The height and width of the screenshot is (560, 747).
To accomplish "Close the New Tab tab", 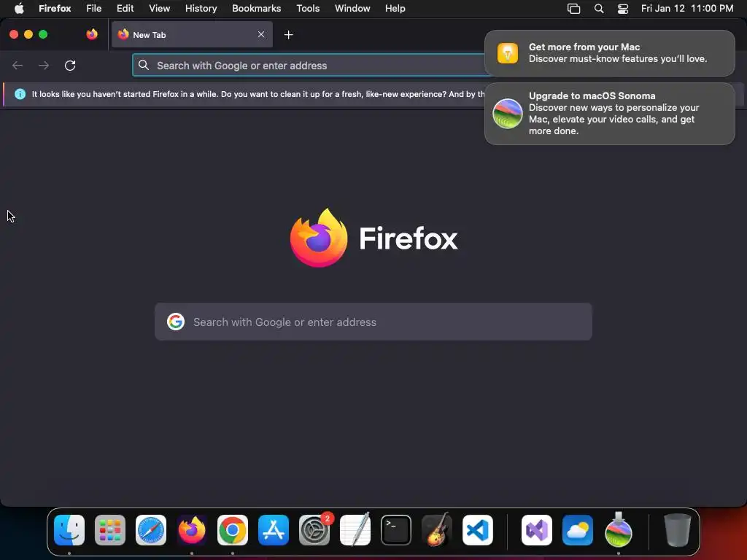I will [261, 34].
